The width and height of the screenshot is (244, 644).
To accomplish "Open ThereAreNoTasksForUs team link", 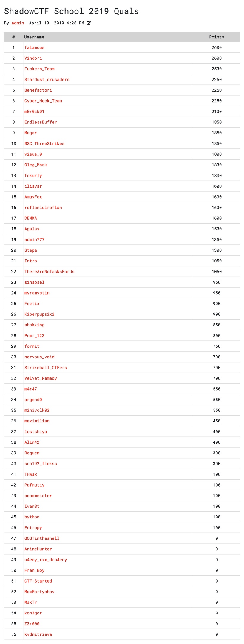I will point(50,272).
